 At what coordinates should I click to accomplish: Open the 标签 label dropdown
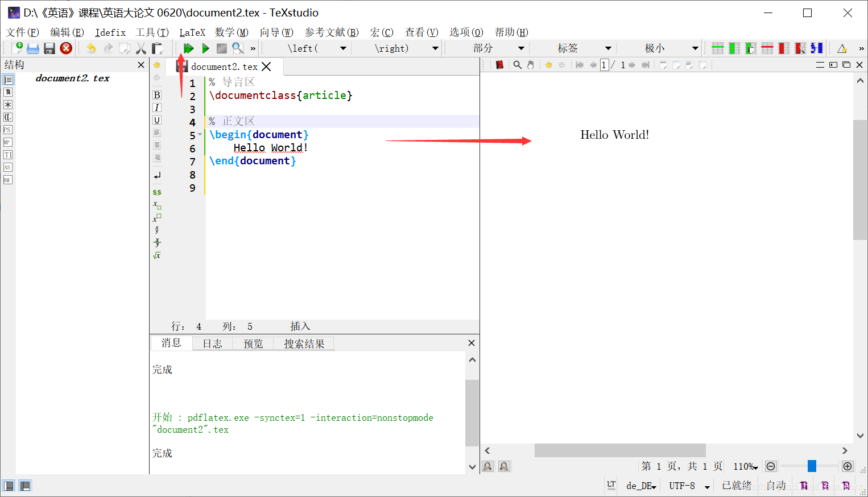pyautogui.click(x=608, y=48)
